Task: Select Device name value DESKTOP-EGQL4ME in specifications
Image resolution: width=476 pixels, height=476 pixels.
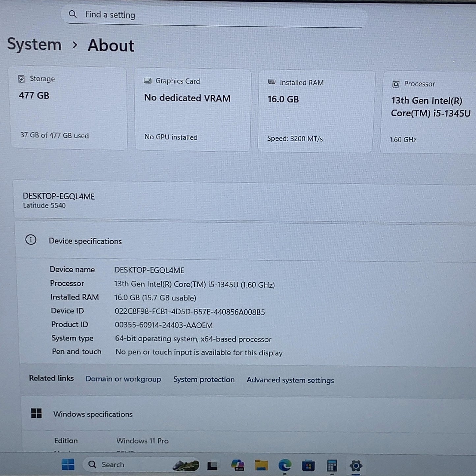Action: 149,270
